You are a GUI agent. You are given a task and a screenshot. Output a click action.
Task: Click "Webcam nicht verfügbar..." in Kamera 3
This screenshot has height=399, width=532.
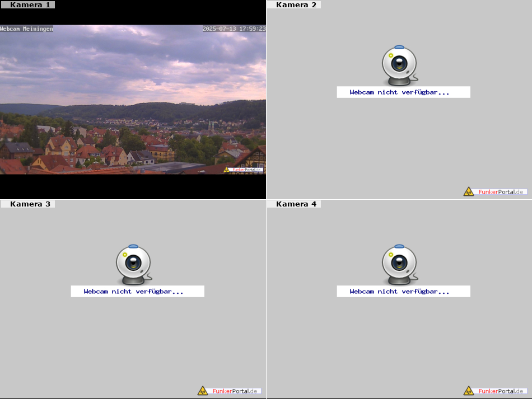pos(134,292)
